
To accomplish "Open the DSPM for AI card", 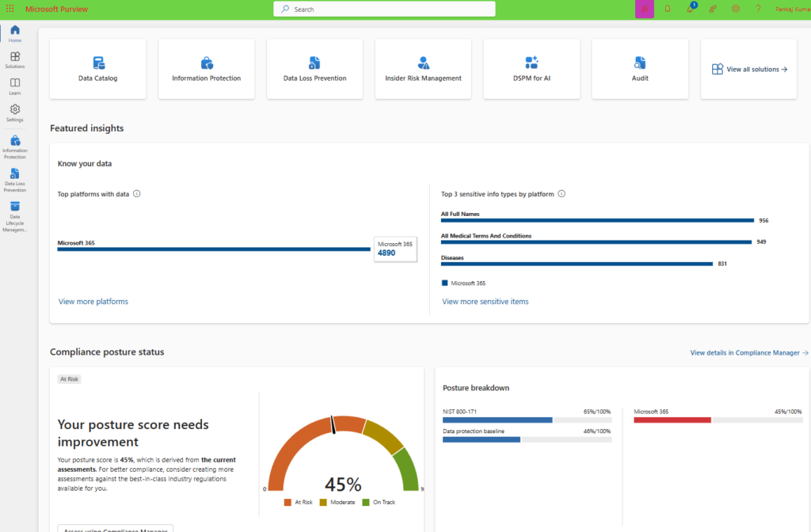I will (x=531, y=69).
